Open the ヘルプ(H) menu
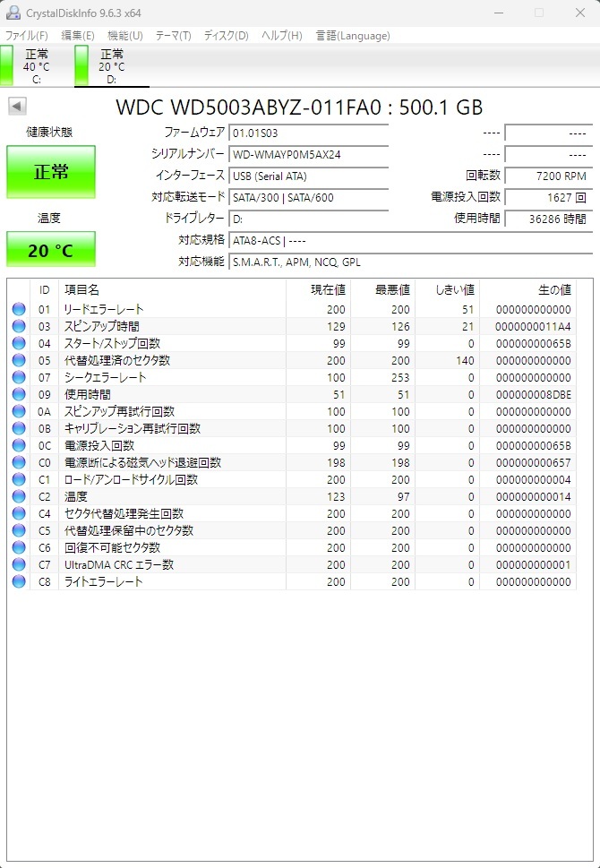The width and height of the screenshot is (600, 868). (282, 36)
